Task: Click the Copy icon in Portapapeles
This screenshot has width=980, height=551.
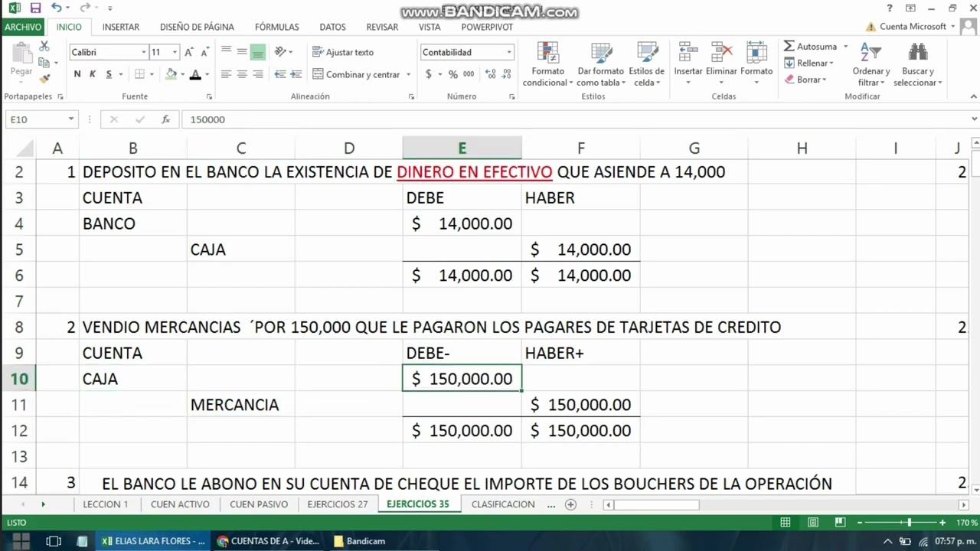Action: click(x=44, y=63)
